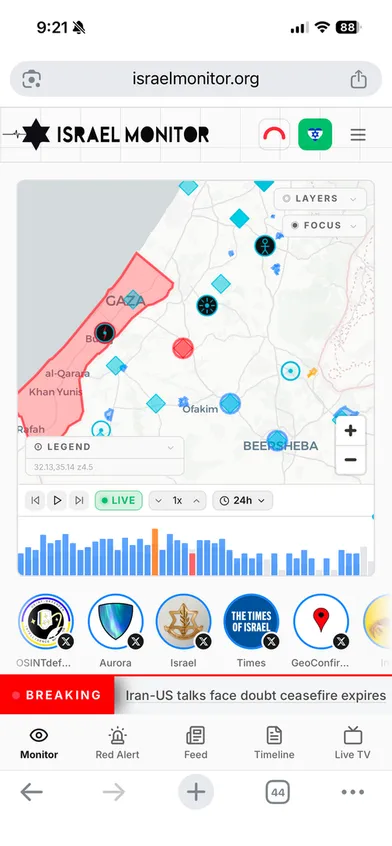Skip to timeline end

click(x=79, y=501)
